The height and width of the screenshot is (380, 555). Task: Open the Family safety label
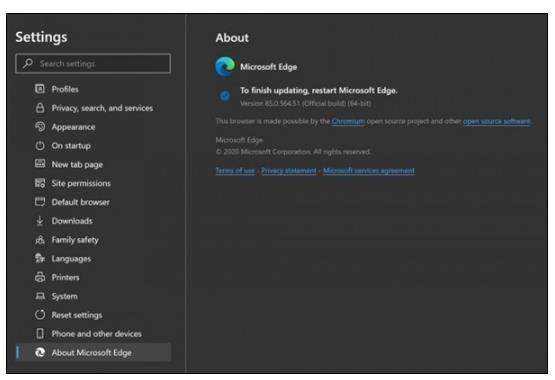click(75, 240)
